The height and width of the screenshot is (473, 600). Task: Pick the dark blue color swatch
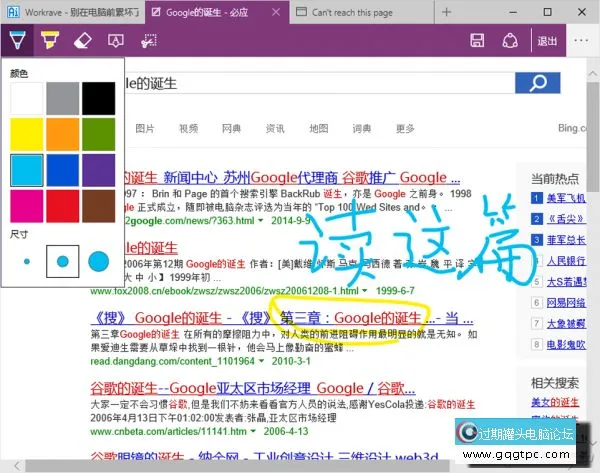[62, 170]
